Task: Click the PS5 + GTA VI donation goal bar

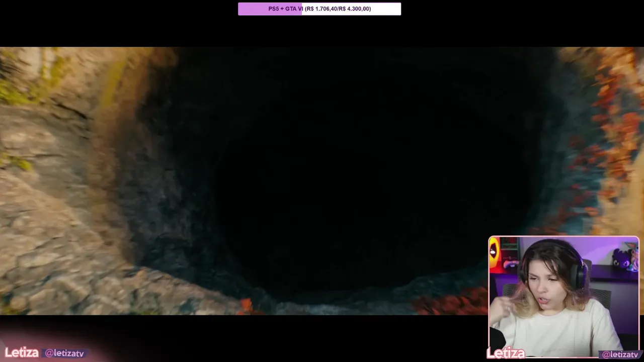Action: [319, 9]
